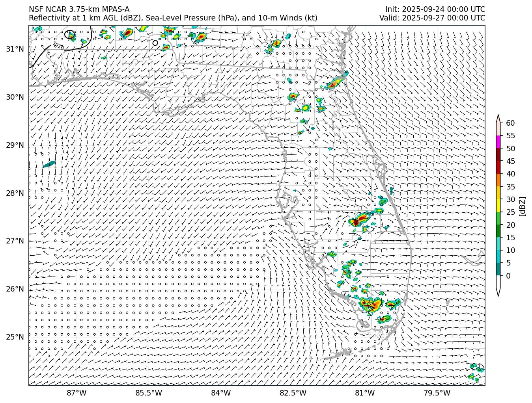Click the magenta 50–55 dBZ colorbar segment
This screenshot has height=403, width=532.
498,142
